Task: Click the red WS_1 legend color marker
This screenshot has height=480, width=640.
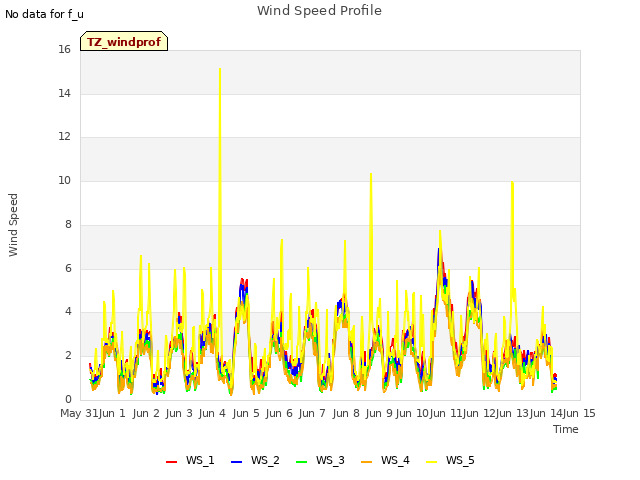Action: pos(171,462)
